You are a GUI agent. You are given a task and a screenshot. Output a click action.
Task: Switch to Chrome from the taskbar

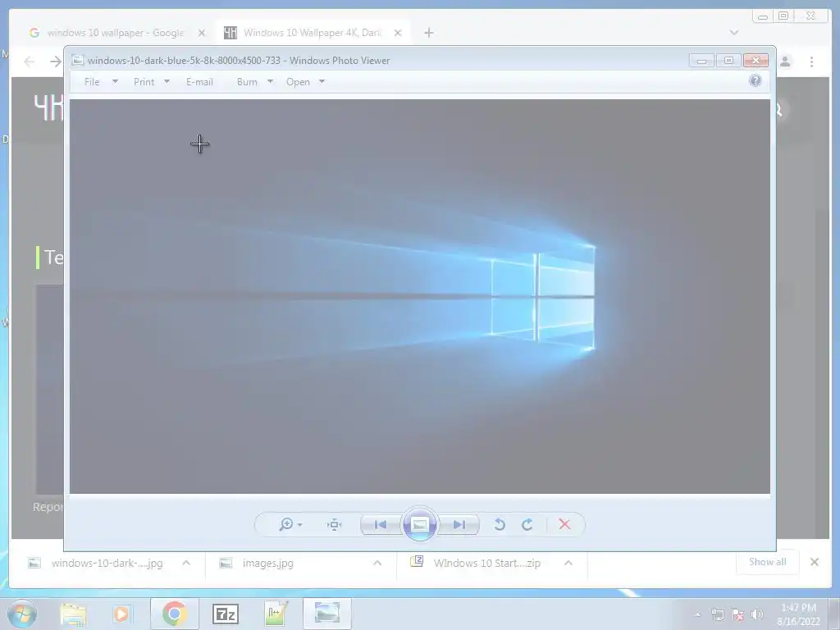point(174,614)
